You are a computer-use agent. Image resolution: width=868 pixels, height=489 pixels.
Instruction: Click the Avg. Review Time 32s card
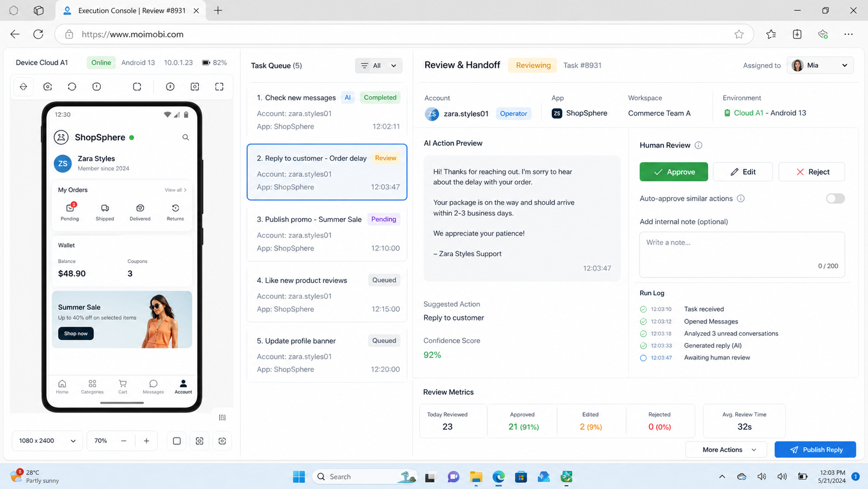[x=744, y=421]
